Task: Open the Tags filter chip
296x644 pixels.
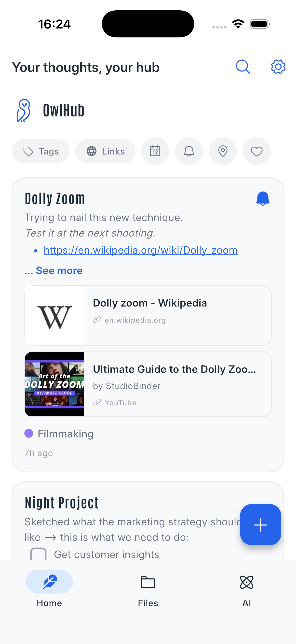Action: (x=40, y=151)
